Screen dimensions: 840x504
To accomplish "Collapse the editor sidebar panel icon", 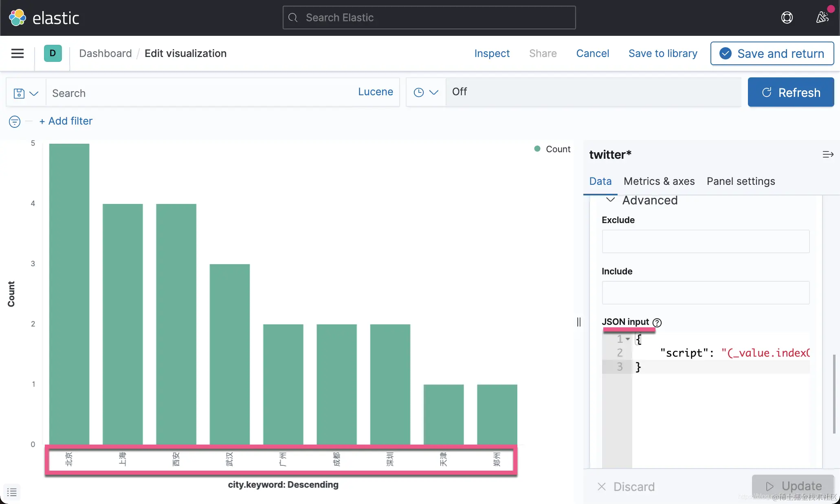I will point(828,155).
